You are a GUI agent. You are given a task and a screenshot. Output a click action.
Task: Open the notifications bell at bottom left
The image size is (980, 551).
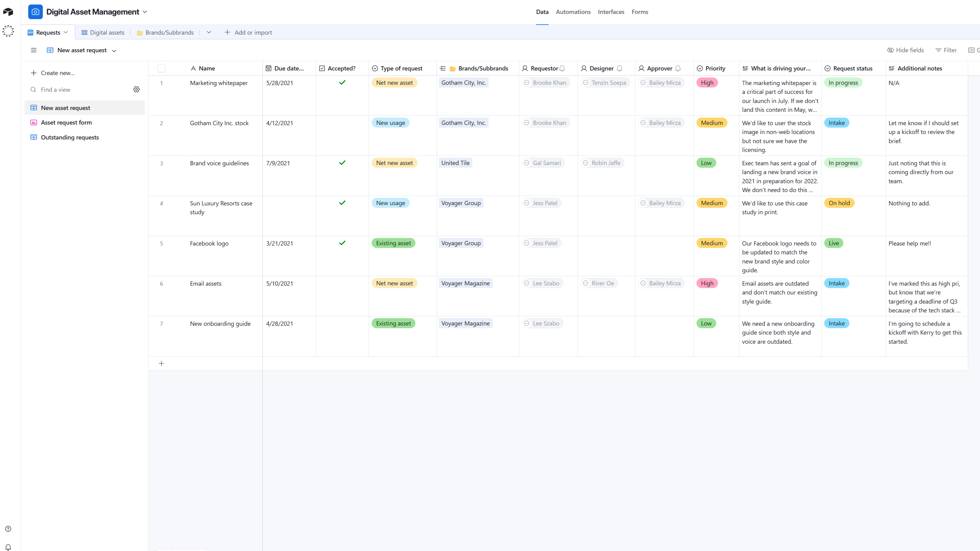pos(8,547)
